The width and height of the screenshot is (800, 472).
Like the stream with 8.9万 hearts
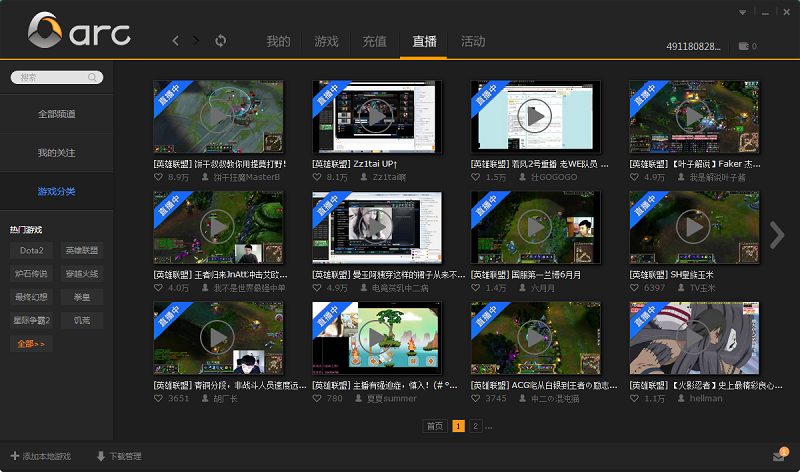click(x=158, y=177)
